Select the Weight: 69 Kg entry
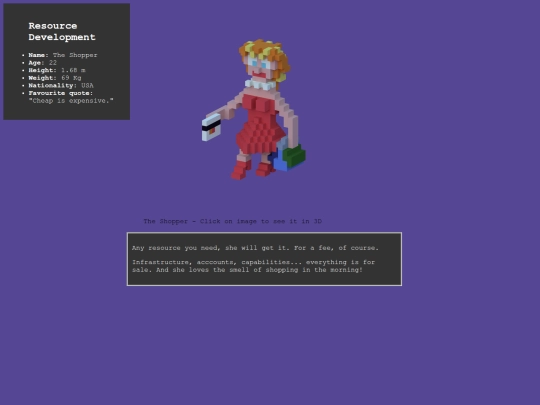The height and width of the screenshot is (405, 540). (x=55, y=78)
